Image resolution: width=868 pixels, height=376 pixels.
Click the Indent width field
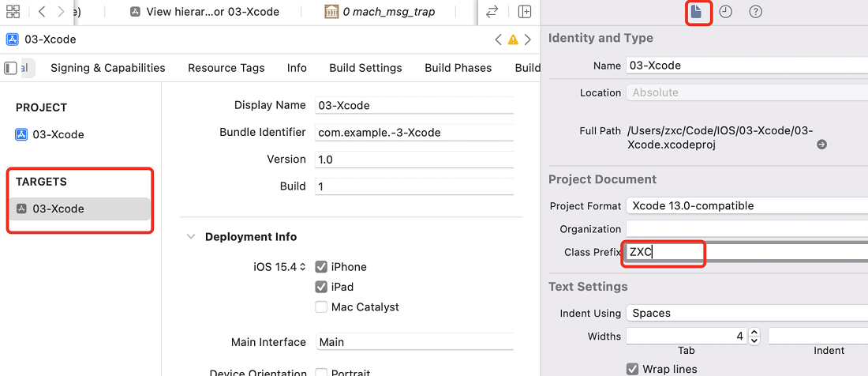point(818,336)
